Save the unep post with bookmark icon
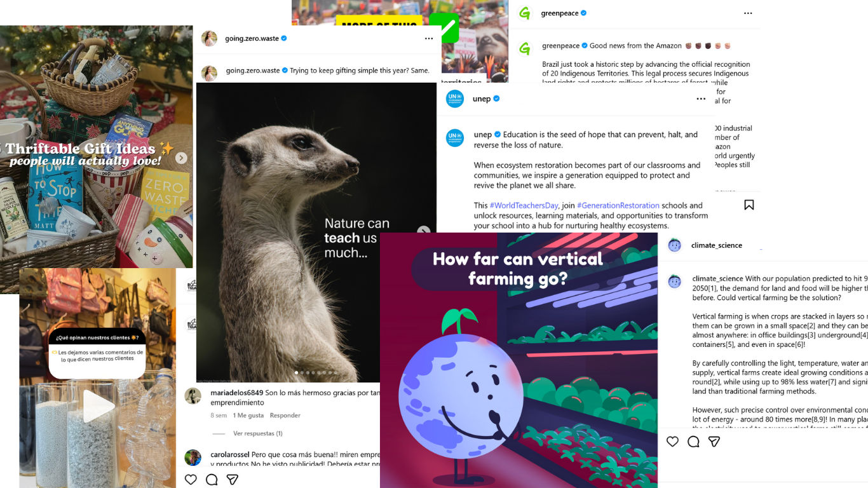This screenshot has width=868, height=488. click(749, 205)
